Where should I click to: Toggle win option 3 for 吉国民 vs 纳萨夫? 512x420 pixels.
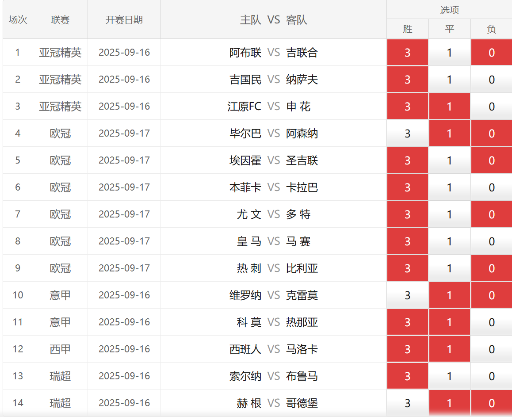pos(408,80)
